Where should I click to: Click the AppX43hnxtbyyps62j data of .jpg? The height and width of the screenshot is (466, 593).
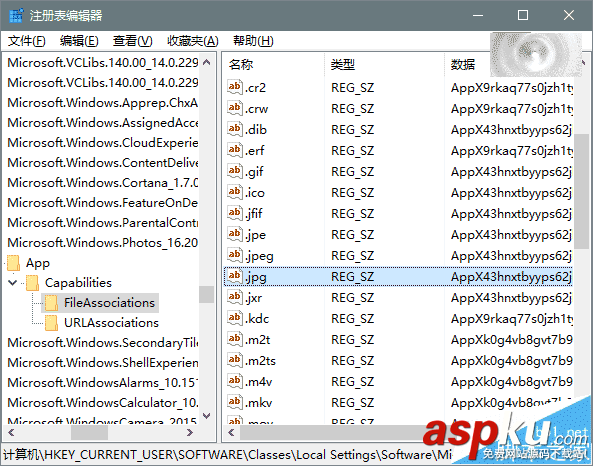(511, 277)
